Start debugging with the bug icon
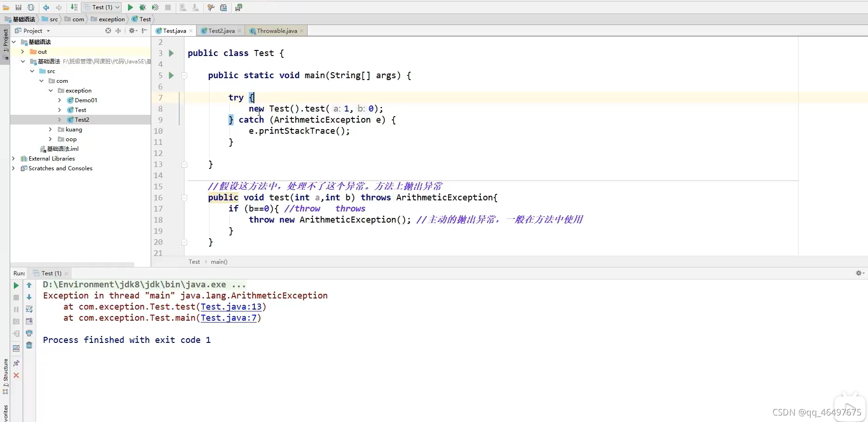 click(143, 7)
